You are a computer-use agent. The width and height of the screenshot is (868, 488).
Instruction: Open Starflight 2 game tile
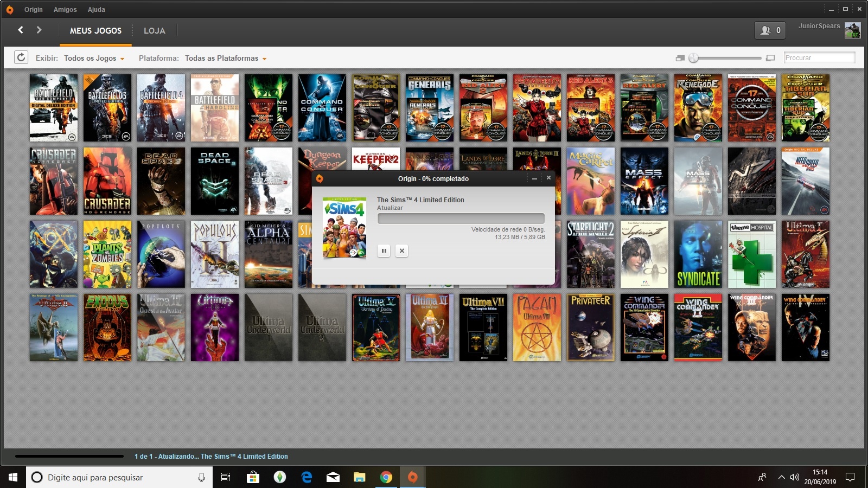[591, 254]
